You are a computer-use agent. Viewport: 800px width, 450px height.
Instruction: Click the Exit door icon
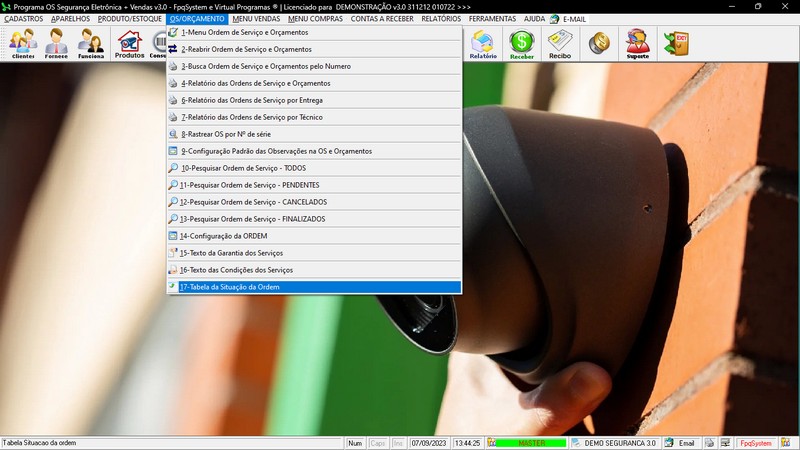click(x=676, y=43)
